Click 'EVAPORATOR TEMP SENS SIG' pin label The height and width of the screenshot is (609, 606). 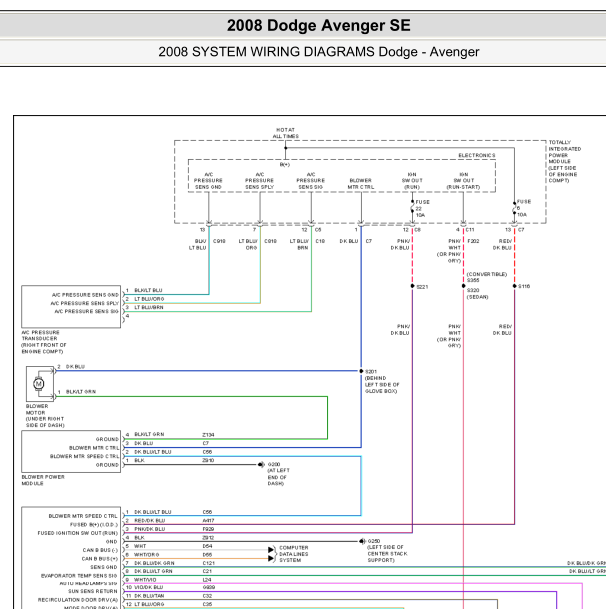click(x=79, y=576)
